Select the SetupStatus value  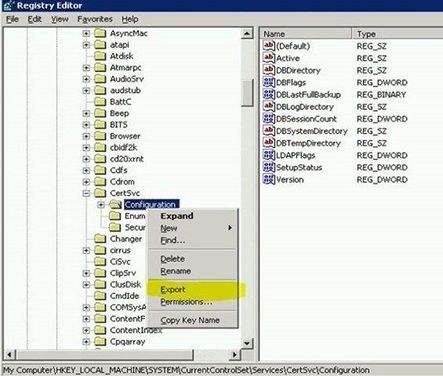(x=299, y=167)
